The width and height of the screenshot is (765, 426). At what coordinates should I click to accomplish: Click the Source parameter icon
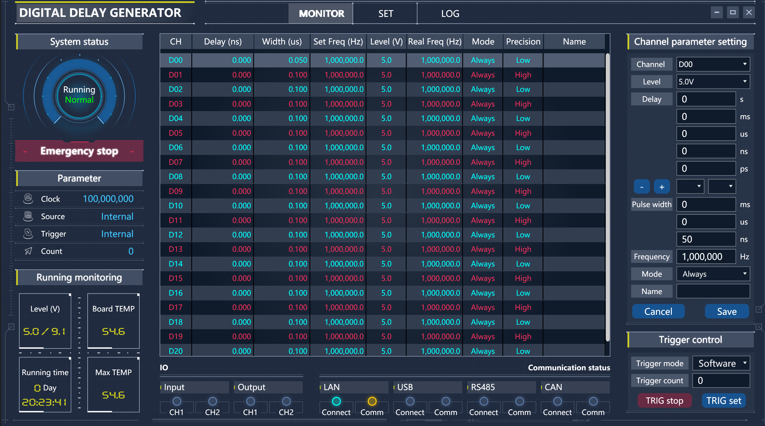[28, 217]
